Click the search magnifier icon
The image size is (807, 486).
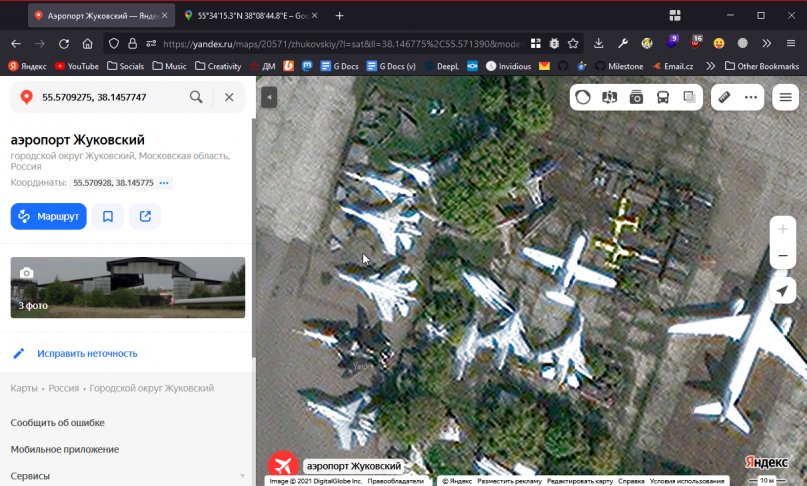pyautogui.click(x=196, y=97)
